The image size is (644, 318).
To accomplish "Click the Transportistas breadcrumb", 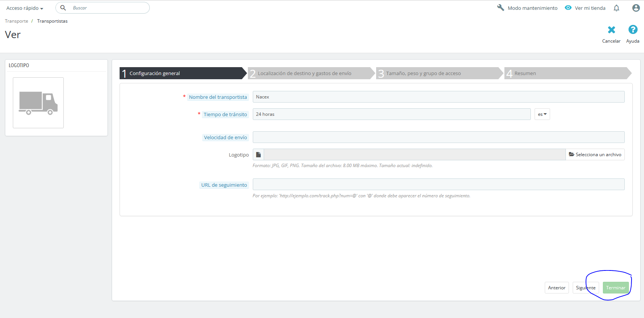I will pyautogui.click(x=52, y=21).
